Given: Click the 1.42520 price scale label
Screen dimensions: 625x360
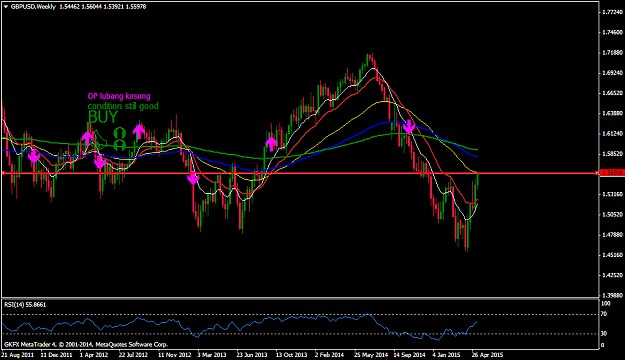Looking at the screenshot, I should [613, 275].
